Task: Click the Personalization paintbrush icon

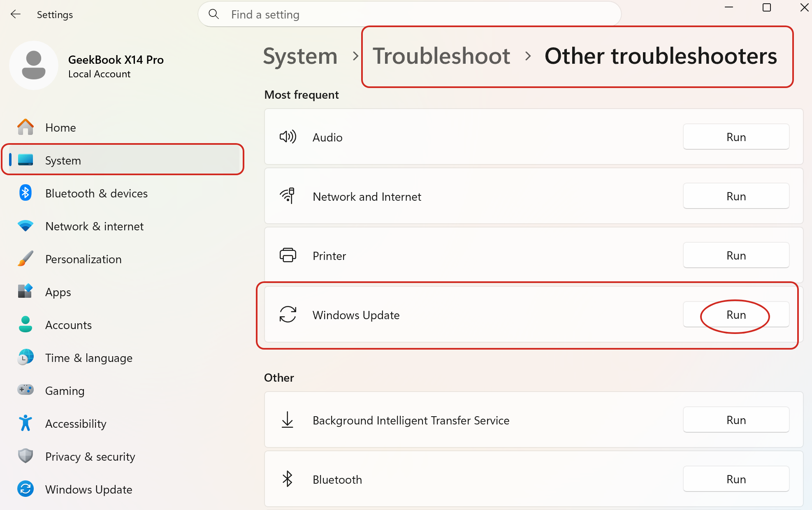Action: click(x=26, y=259)
